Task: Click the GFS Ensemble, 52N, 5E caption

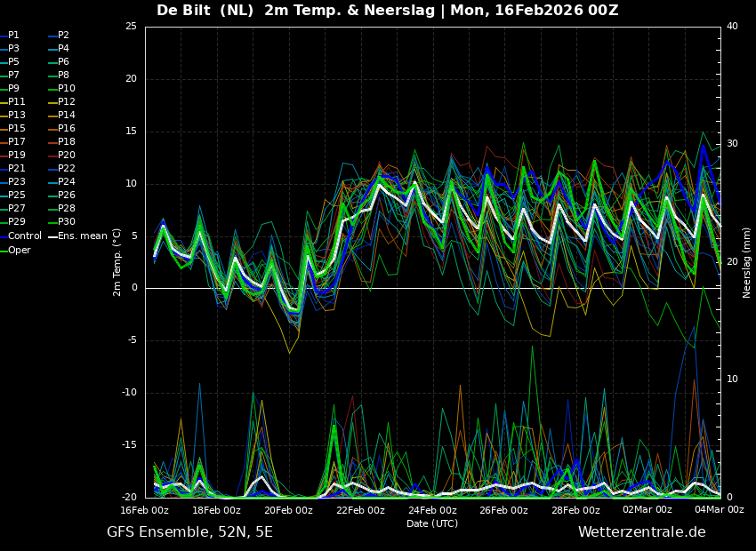Action: 189,532
